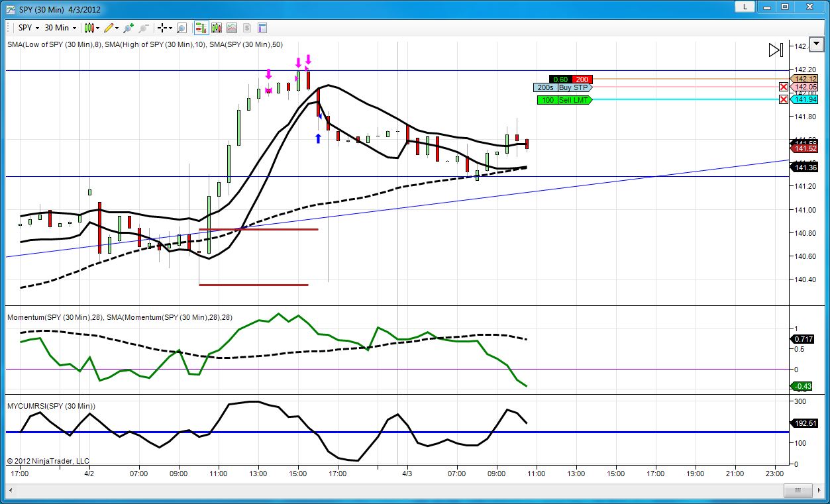
Task: Click the L link button in title bar
Action: tap(745, 7)
